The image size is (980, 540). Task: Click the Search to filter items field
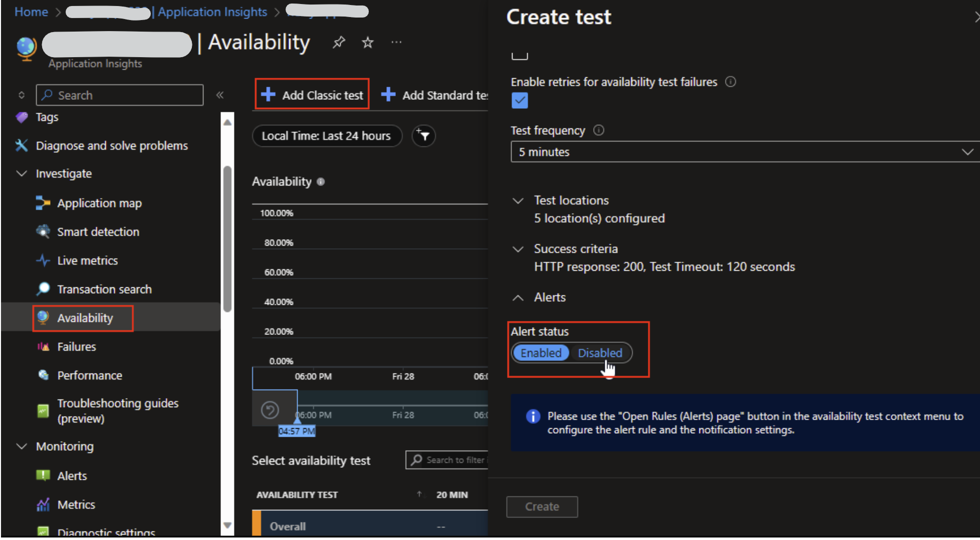(447, 460)
